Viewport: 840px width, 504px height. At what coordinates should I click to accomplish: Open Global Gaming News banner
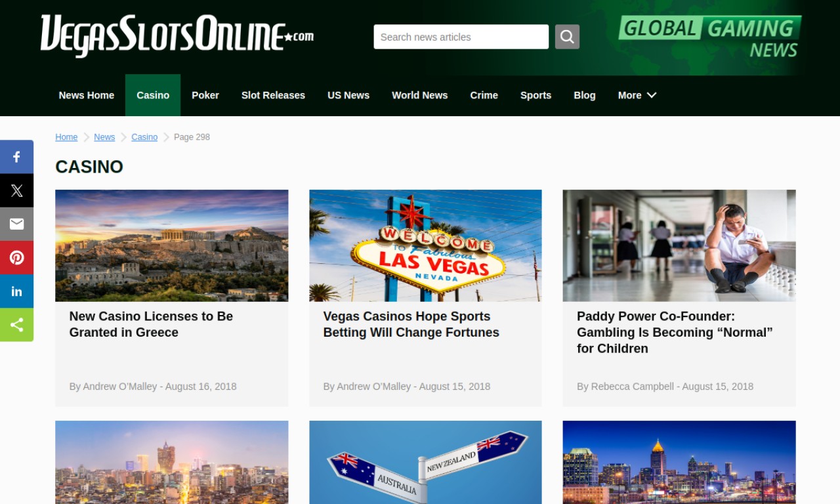709,38
